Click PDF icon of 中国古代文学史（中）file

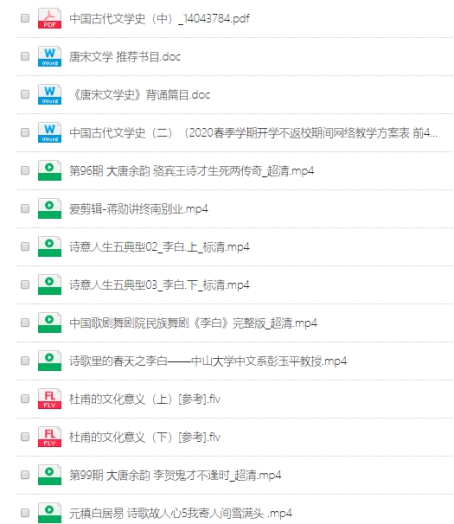49,18
